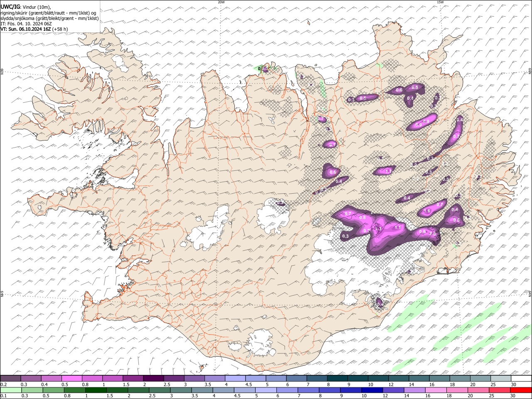The width and height of the screenshot is (532, 399).
Task: Pick lower legend swatch starting at 14
Action: [x=415, y=390]
